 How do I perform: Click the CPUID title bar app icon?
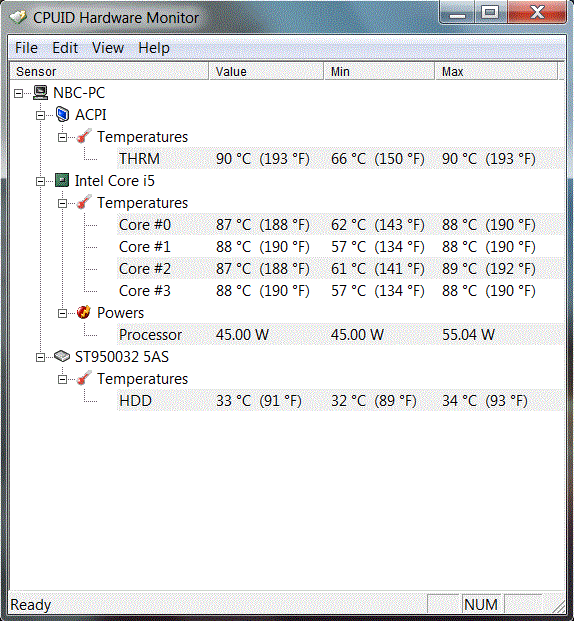(x=18, y=17)
